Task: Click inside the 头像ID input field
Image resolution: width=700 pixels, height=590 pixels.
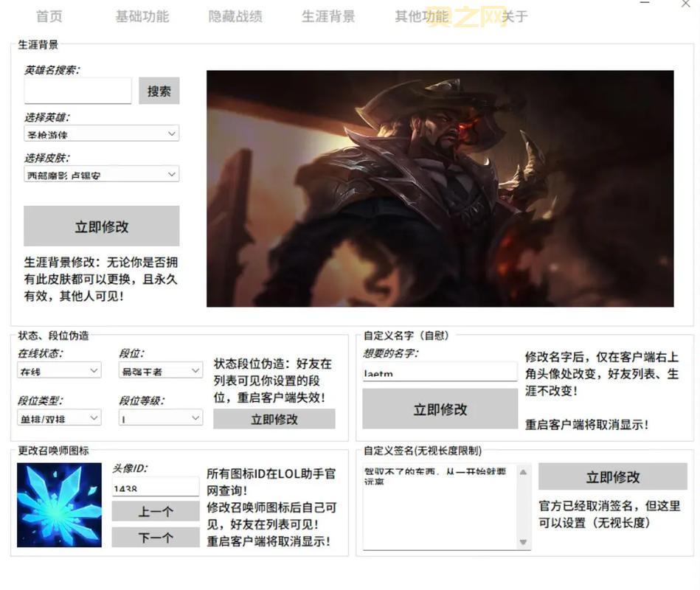Action: click(x=155, y=486)
